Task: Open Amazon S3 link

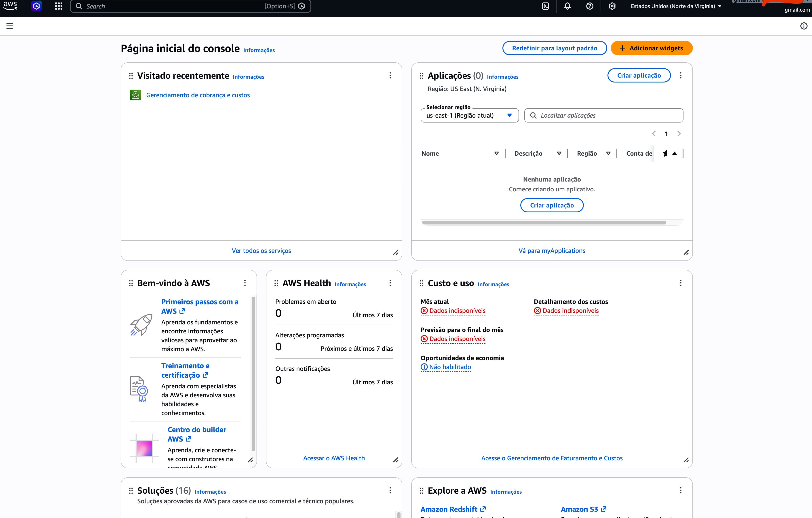Action: click(x=583, y=509)
